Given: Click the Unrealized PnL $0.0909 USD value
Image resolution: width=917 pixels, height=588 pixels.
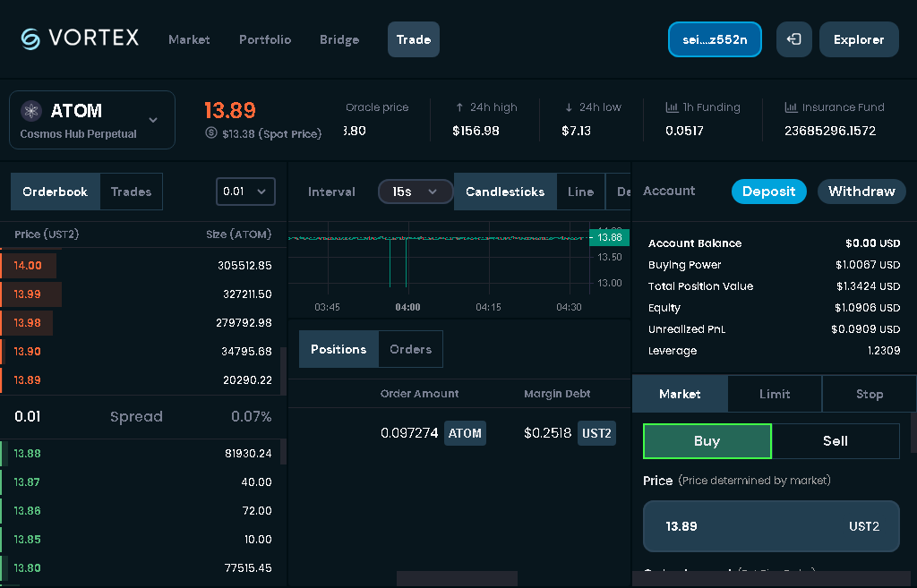Looking at the screenshot, I should tap(866, 329).
